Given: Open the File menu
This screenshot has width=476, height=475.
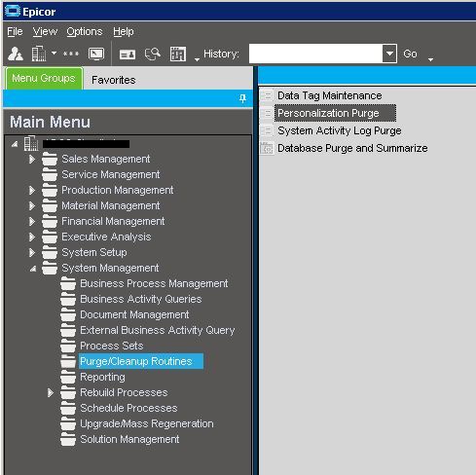Looking at the screenshot, I should [x=15, y=31].
